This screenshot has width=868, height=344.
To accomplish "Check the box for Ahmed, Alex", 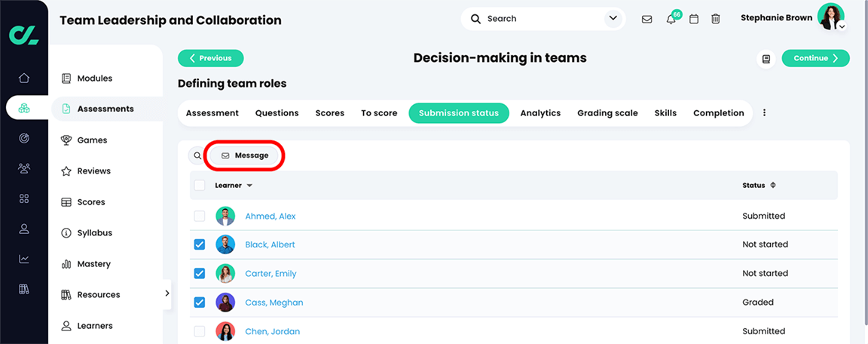I will tap(199, 216).
